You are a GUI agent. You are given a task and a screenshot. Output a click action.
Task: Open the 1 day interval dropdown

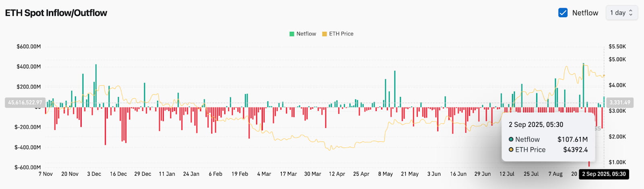tap(621, 13)
